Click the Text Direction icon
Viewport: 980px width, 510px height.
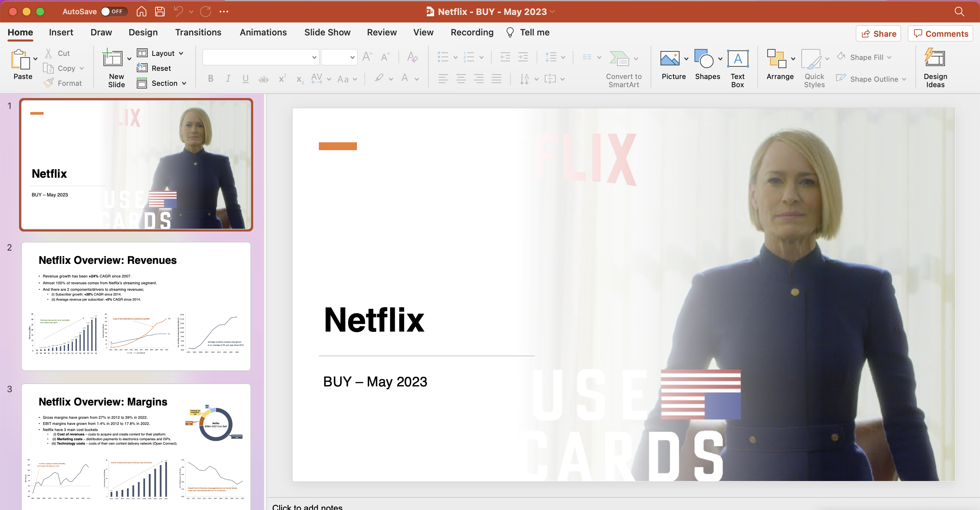pyautogui.click(x=524, y=79)
